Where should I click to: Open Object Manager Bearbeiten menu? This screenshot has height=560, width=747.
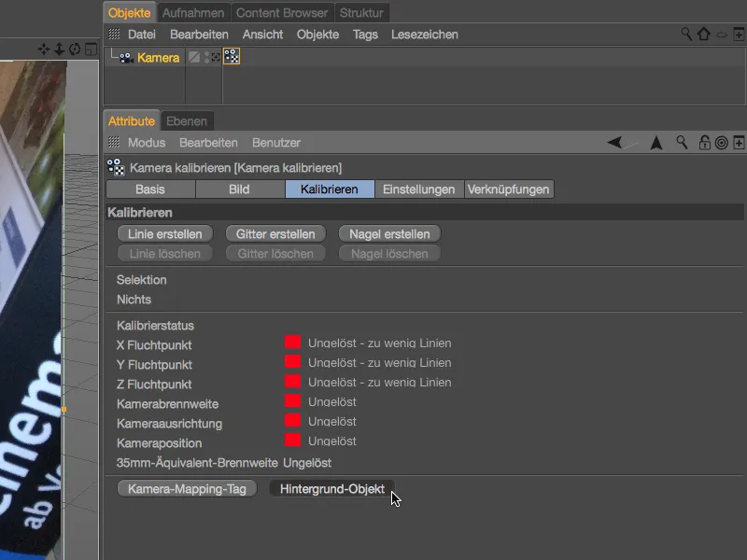pyautogui.click(x=199, y=35)
